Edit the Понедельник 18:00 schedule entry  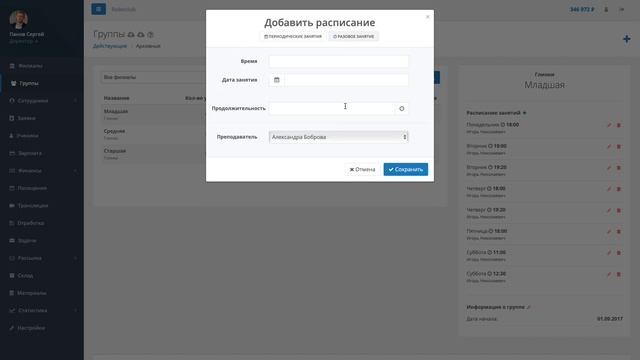pos(609,125)
